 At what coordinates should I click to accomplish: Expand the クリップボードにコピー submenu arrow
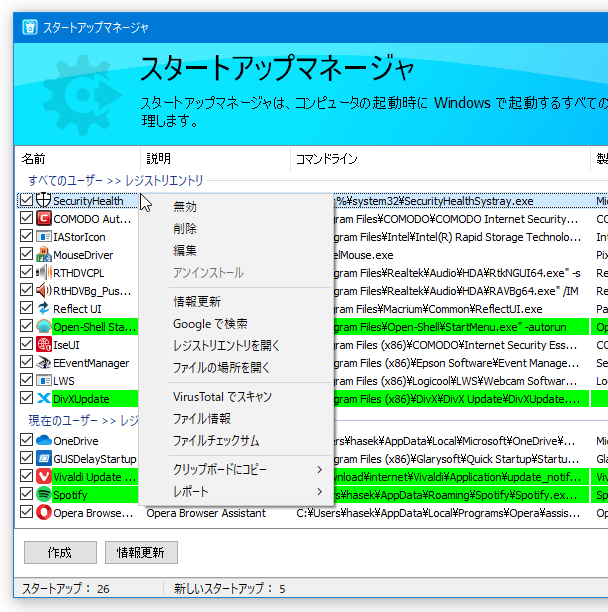click(x=320, y=470)
